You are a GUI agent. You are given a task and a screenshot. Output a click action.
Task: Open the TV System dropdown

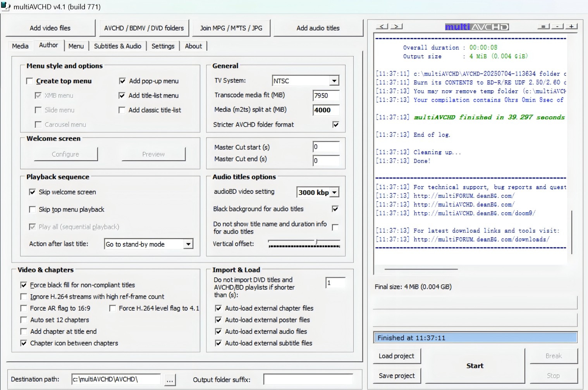click(x=334, y=80)
